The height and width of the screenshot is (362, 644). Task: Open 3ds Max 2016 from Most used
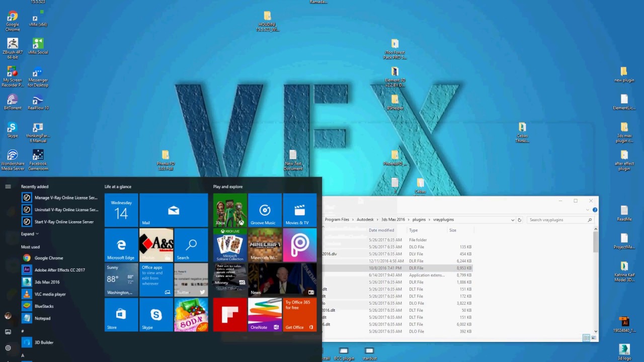click(60, 282)
